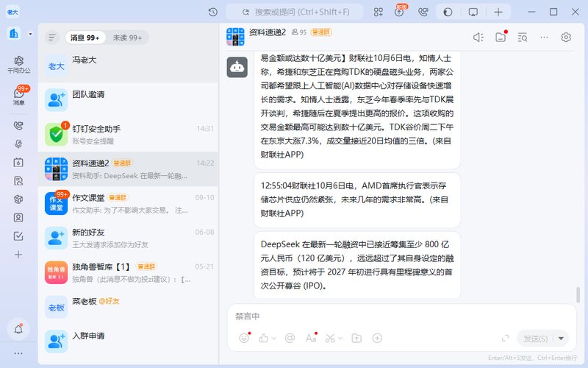
Task: Open group settings gear icon
Action: click(x=566, y=38)
